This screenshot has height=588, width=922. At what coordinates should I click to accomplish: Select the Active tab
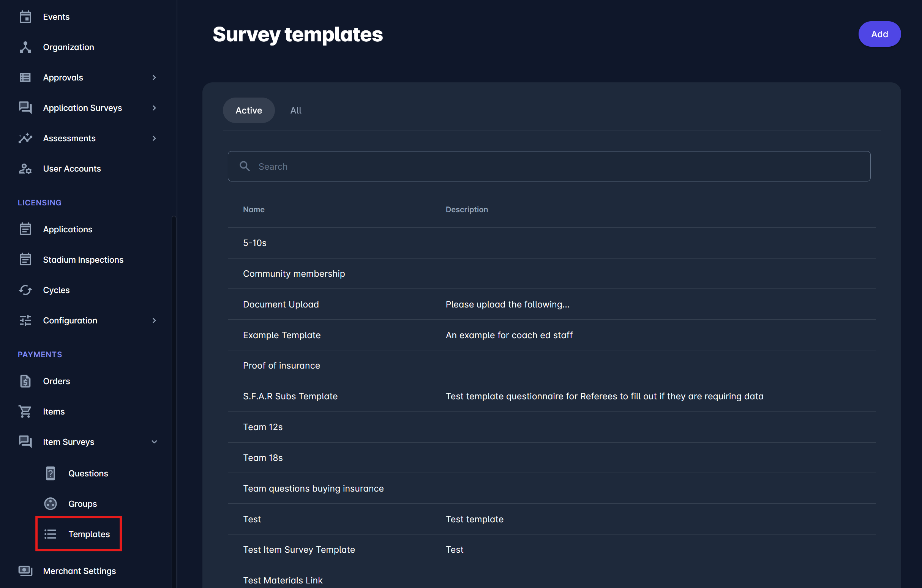[x=248, y=110]
